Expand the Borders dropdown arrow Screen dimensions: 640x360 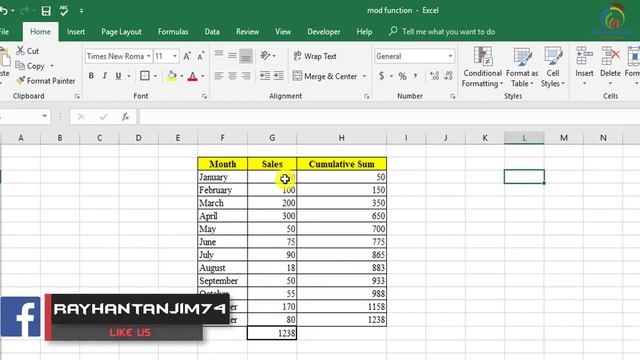coord(155,76)
